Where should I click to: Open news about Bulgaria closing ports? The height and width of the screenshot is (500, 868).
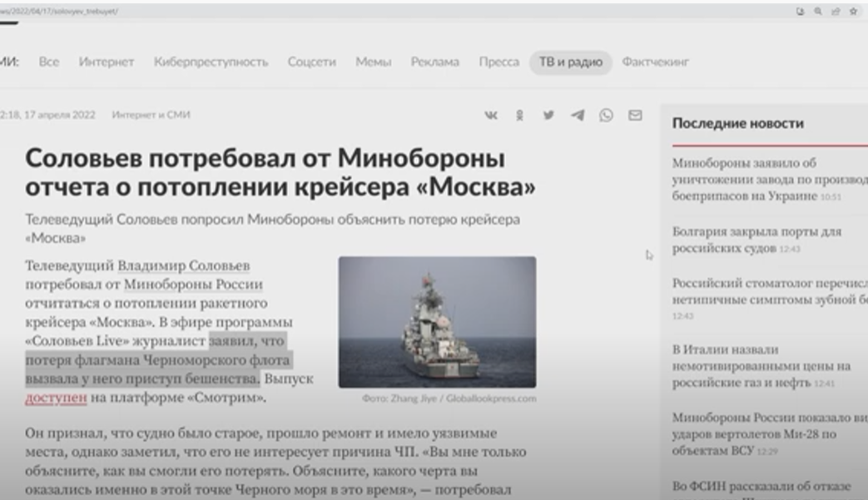click(756, 238)
